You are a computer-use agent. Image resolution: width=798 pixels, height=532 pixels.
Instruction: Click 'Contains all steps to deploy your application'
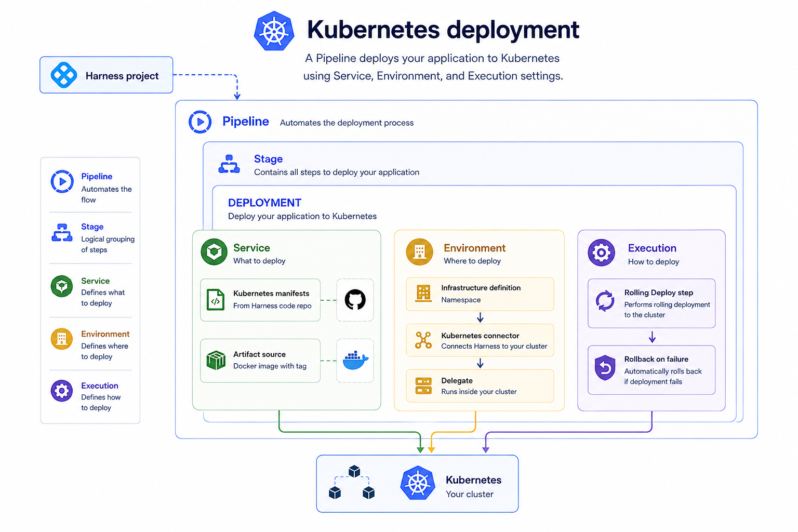(x=336, y=172)
